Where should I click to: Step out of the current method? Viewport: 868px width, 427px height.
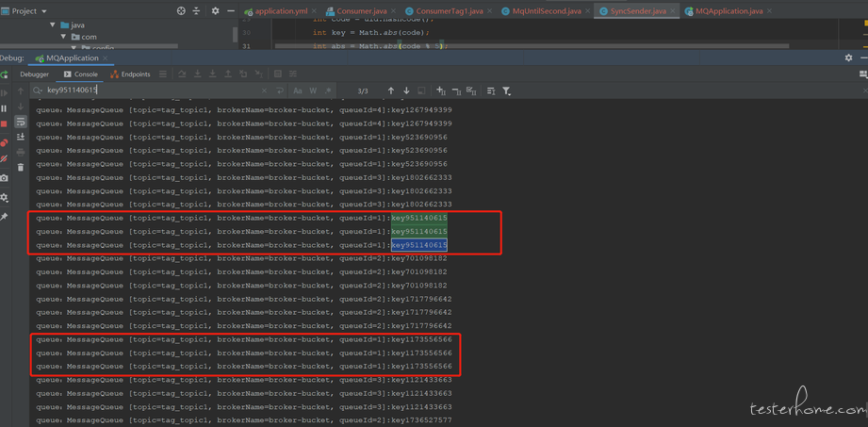click(227, 74)
